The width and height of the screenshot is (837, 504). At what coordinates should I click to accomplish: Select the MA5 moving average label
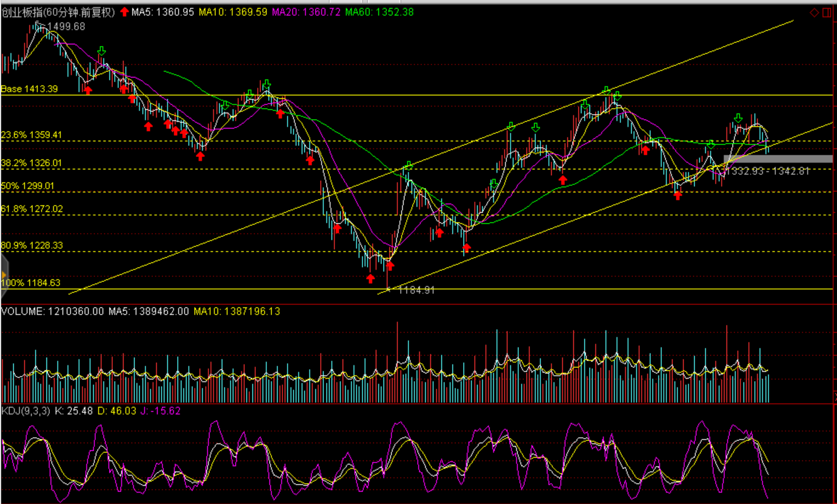click(163, 12)
